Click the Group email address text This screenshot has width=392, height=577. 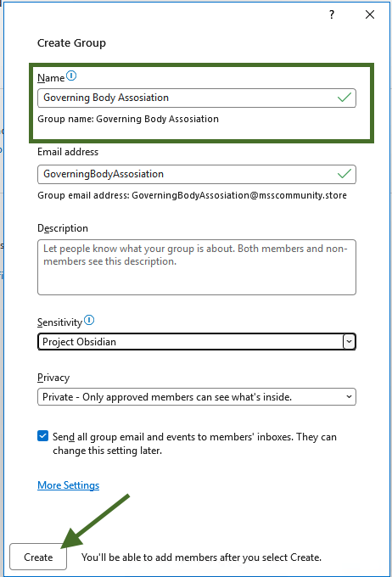click(x=192, y=195)
